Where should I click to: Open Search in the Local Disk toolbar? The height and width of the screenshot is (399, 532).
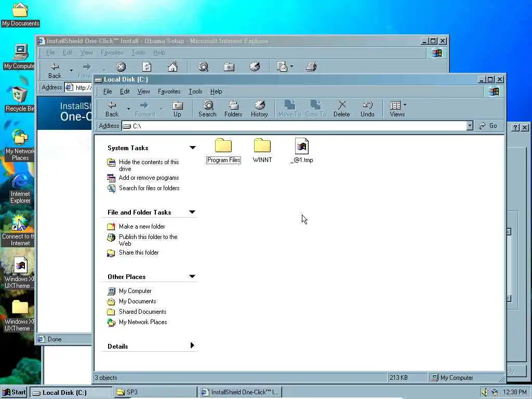click(207, 109)
